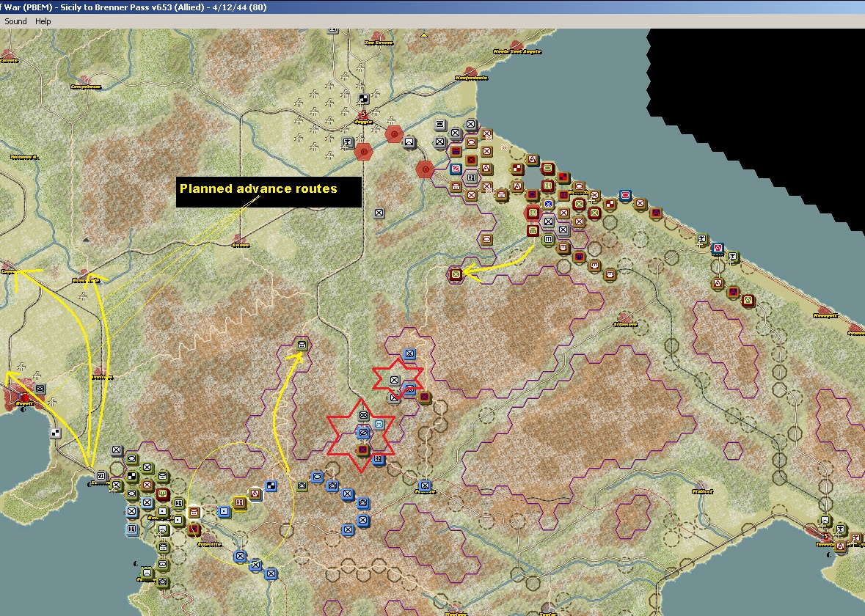Select the red infantry counter at the yellow arrow tip

(456, 274)
